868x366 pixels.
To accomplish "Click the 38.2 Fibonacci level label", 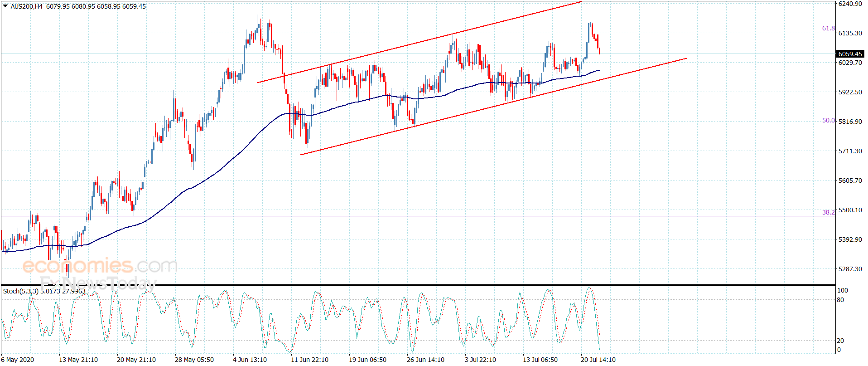I will 828,212.
